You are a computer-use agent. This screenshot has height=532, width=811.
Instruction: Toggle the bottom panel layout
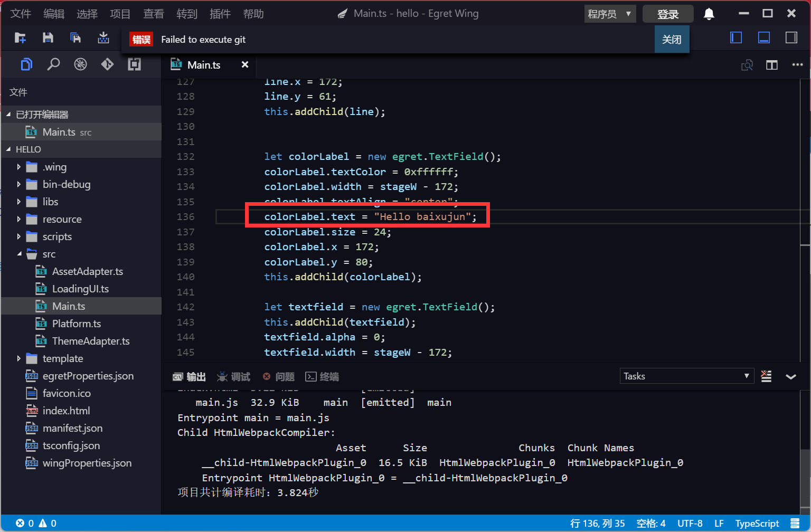click(x=764, y=37)
